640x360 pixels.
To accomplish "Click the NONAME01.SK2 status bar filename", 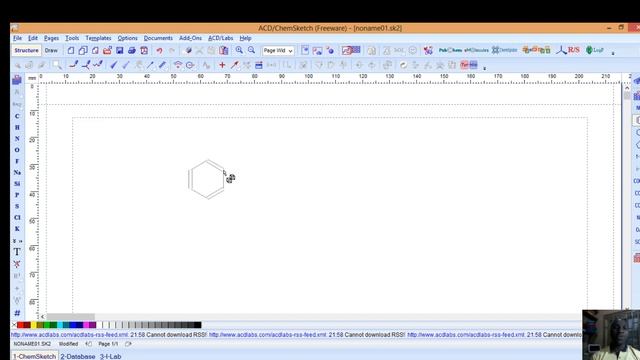I will pos(32,344).
